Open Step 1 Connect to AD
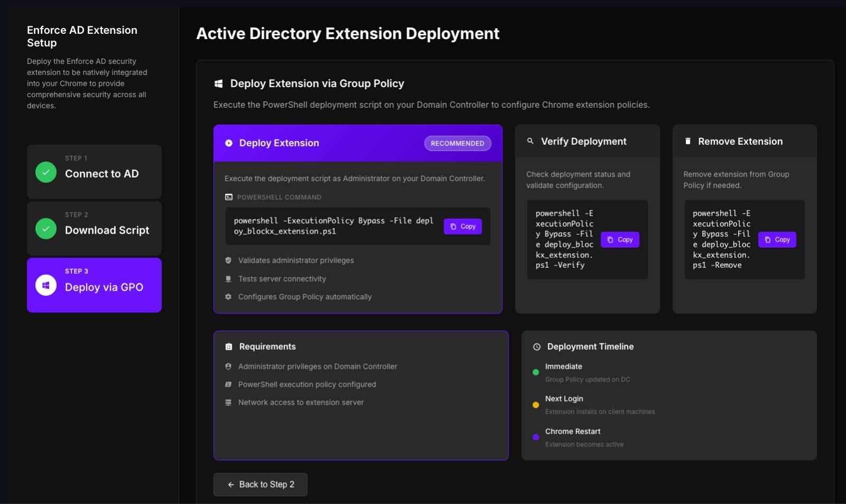This screenshot has height=504, width=846. pos(94,172)
